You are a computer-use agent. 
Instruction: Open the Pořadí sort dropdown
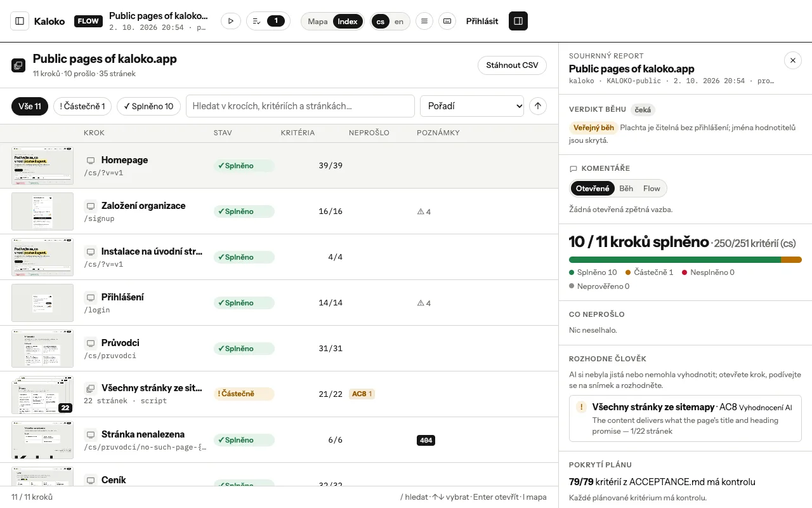click(472, 106)
